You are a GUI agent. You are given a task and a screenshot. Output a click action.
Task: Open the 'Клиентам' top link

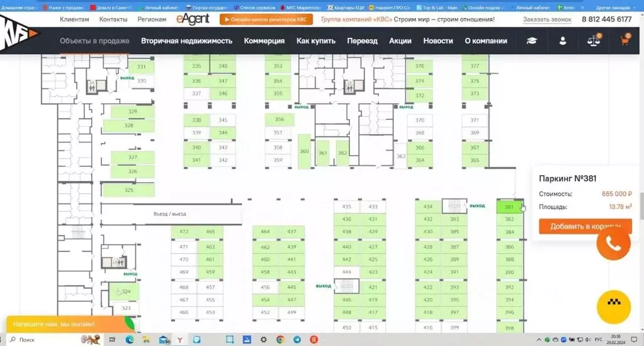[74, 19]
